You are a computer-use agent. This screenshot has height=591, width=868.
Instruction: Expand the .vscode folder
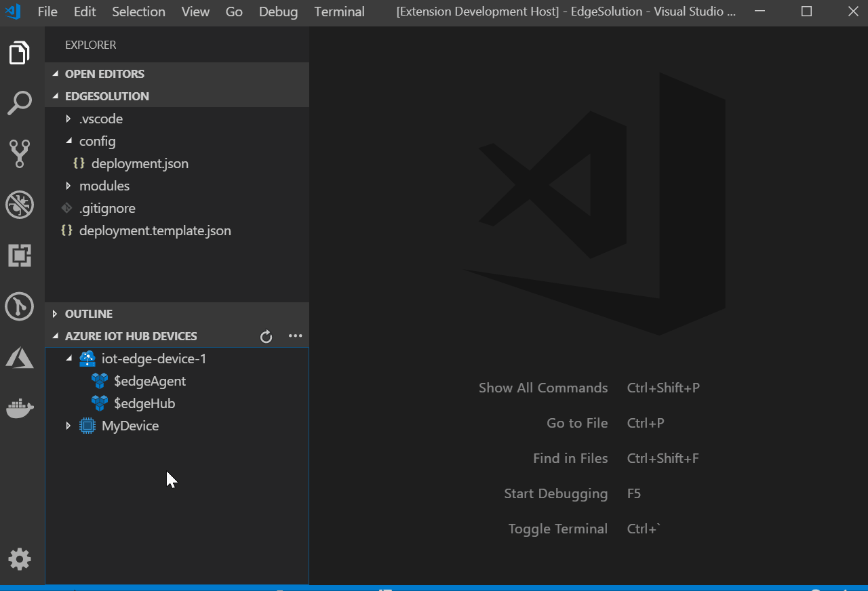[68, 119]
